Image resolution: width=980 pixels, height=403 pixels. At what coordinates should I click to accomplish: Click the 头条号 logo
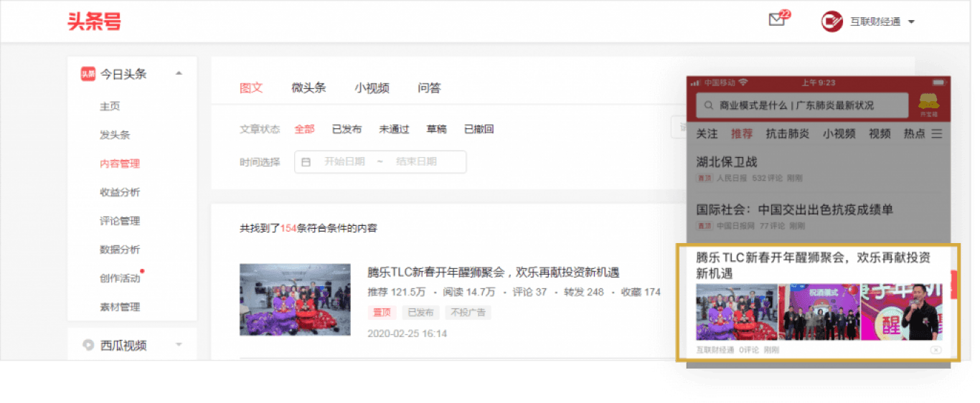pos(94,22)
